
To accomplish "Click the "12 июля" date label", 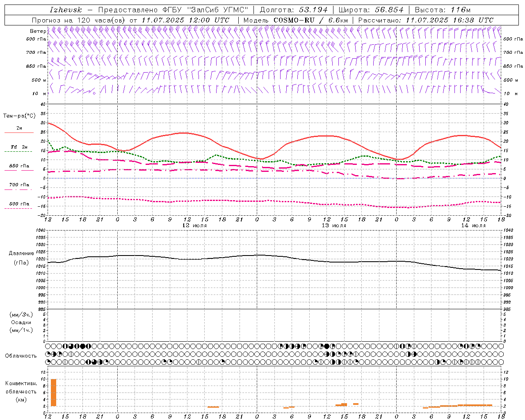I will pyautogui.click(x=194, y=226).
